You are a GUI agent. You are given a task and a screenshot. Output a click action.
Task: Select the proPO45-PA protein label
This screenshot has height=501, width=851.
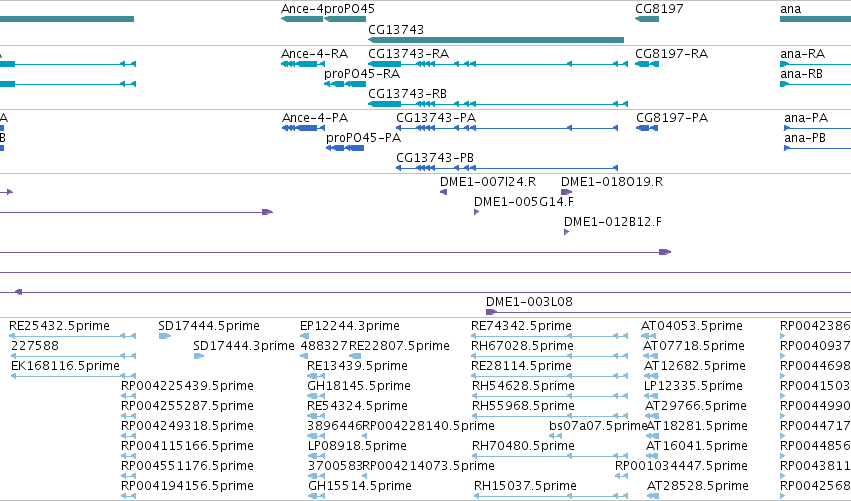pyautogui.click(x=363, y=138)
